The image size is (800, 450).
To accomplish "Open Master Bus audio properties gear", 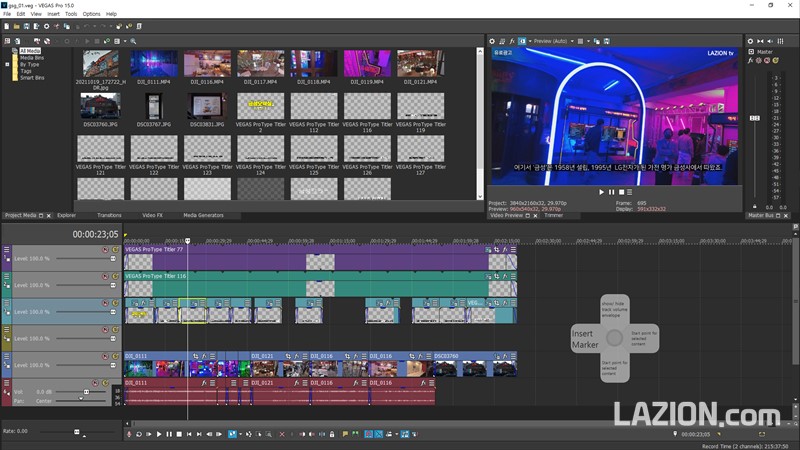I will (x=750, y=41).
